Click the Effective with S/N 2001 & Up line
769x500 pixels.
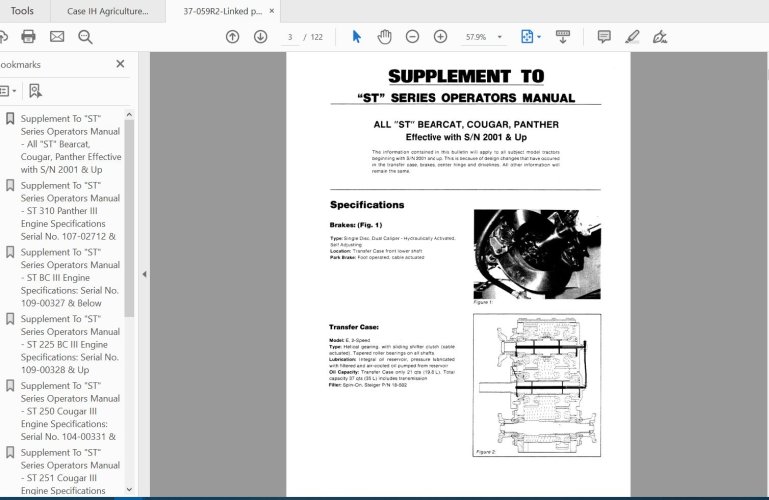coord(466,137)
